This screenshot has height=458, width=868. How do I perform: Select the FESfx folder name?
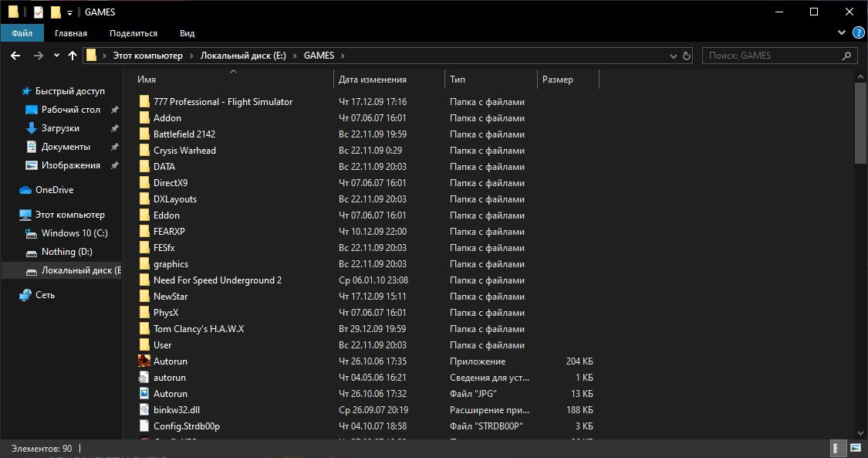164,248
